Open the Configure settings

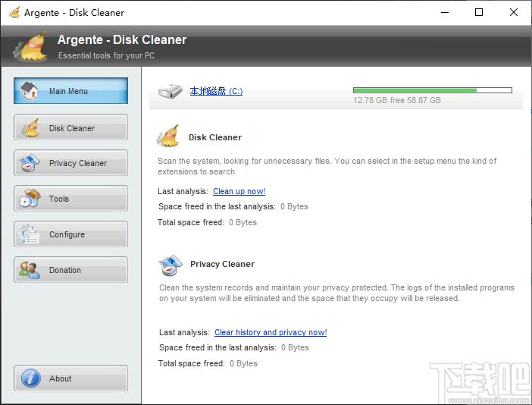tap(71, 234)
